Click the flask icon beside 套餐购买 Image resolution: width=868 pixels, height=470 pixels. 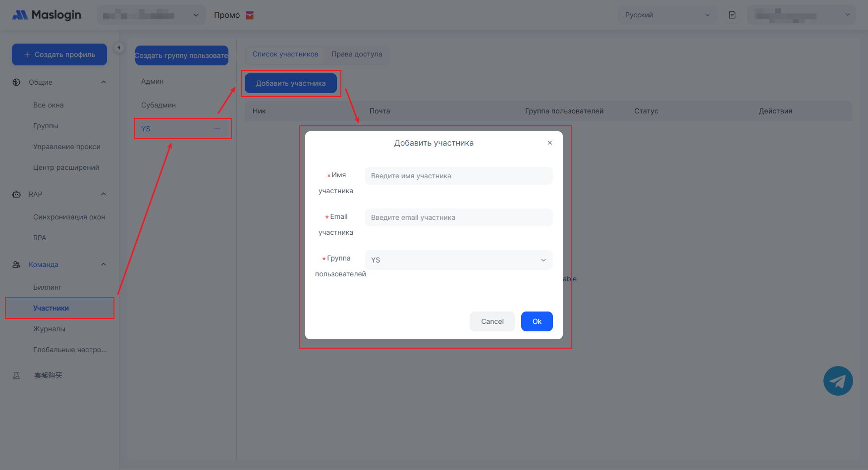coord(16,375)
